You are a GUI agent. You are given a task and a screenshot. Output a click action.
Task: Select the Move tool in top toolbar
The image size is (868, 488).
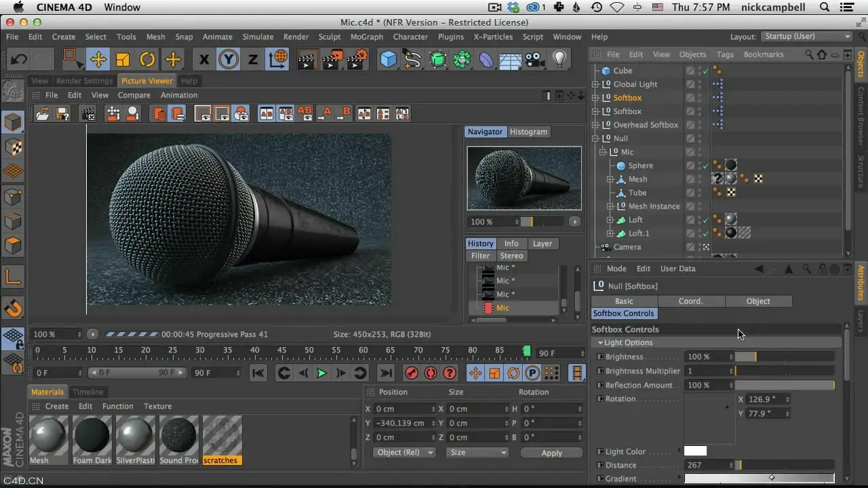pos(98,60)
